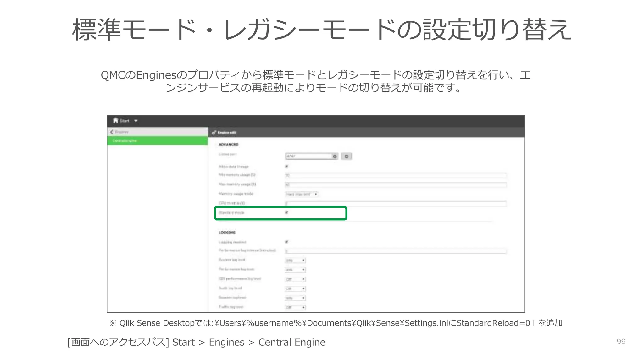Click the Performance log interval field
The width and height of the screenshot is (644, 362).
(396, 251)
